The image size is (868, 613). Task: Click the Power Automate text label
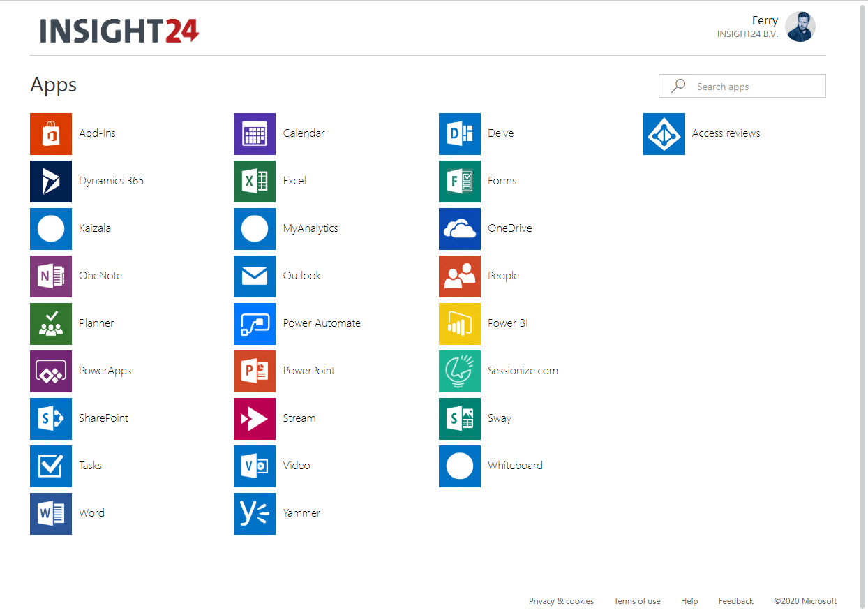pyautogui.click(x=322, y=323)
